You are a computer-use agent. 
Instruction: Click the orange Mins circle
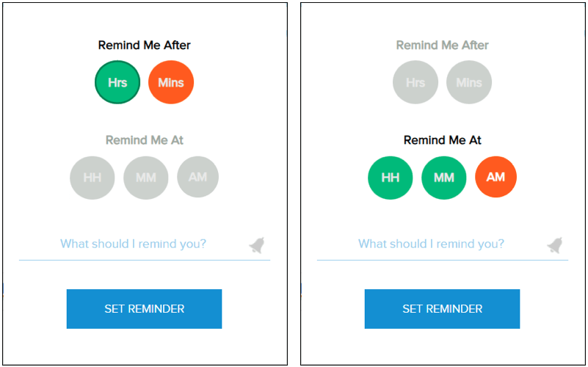[x=171, y=82]
